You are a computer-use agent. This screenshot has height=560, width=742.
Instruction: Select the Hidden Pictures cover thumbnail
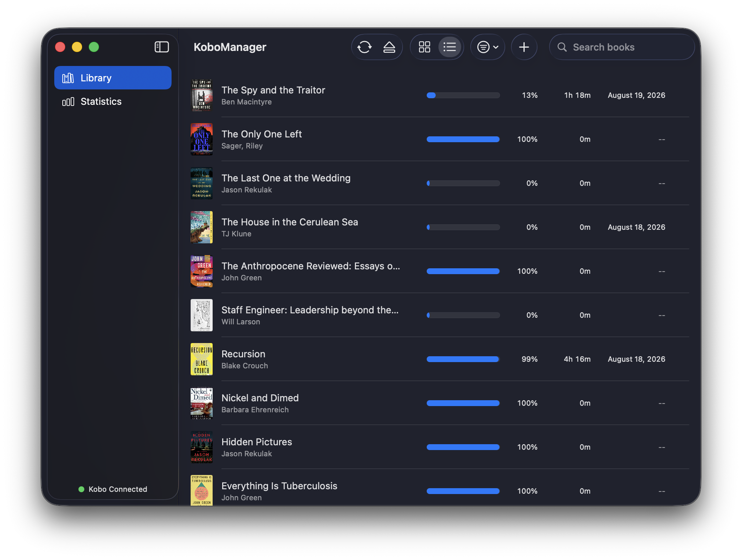click(x=202, y=447)
